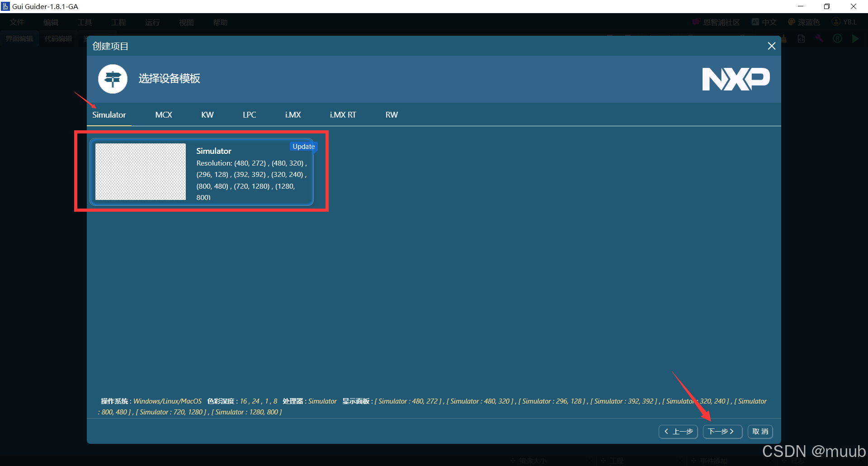Click the Simulator resolution preview thumbnail

tap(140, 171)
